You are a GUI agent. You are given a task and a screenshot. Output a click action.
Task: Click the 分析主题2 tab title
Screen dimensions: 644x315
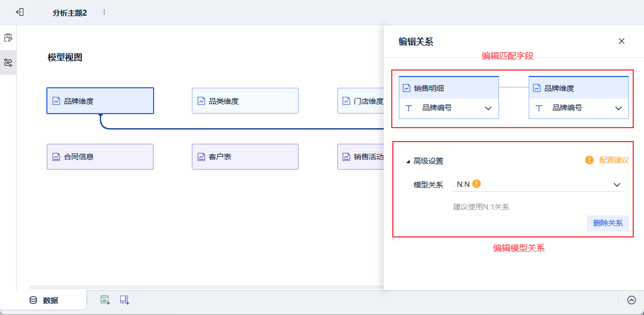(70, 12)
